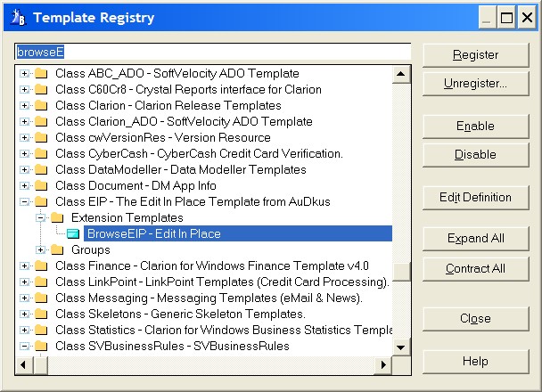Click the folder icon of Class SVBusinessRules

click(x=41, y=346)
